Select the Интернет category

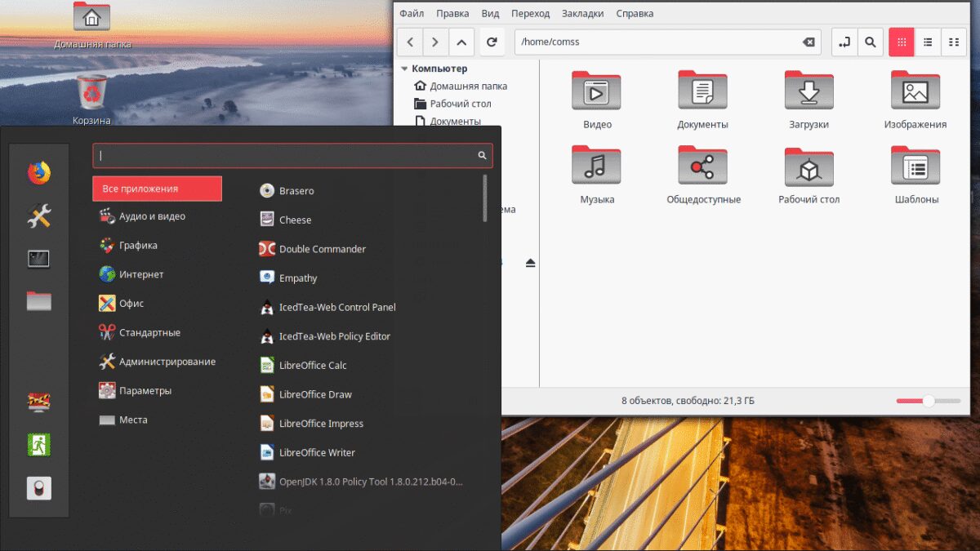coord(140,274)
